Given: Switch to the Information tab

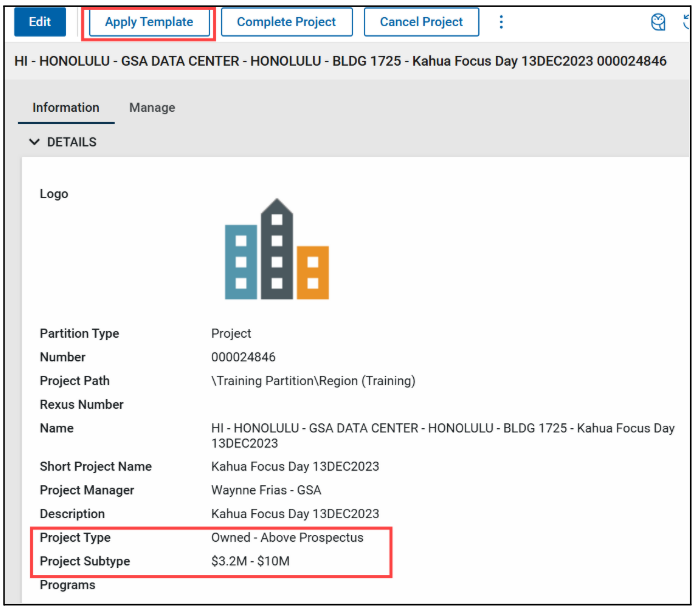Looking at the screenshot, I should (x=66, y=108).
